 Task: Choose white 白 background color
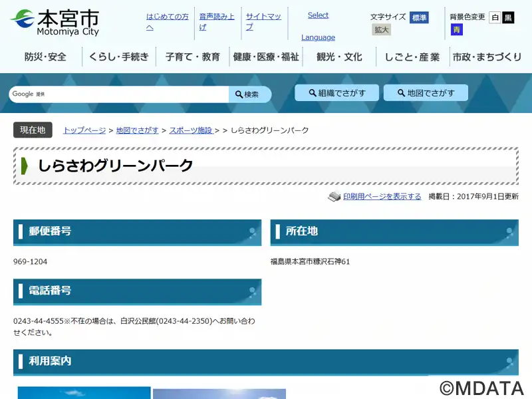495,18
